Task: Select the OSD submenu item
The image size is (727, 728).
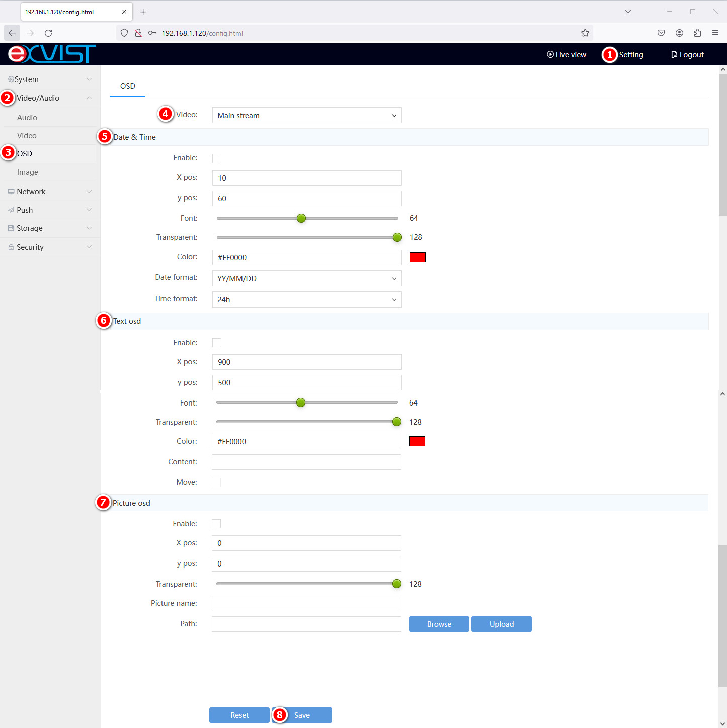Action: click(25, 153)
